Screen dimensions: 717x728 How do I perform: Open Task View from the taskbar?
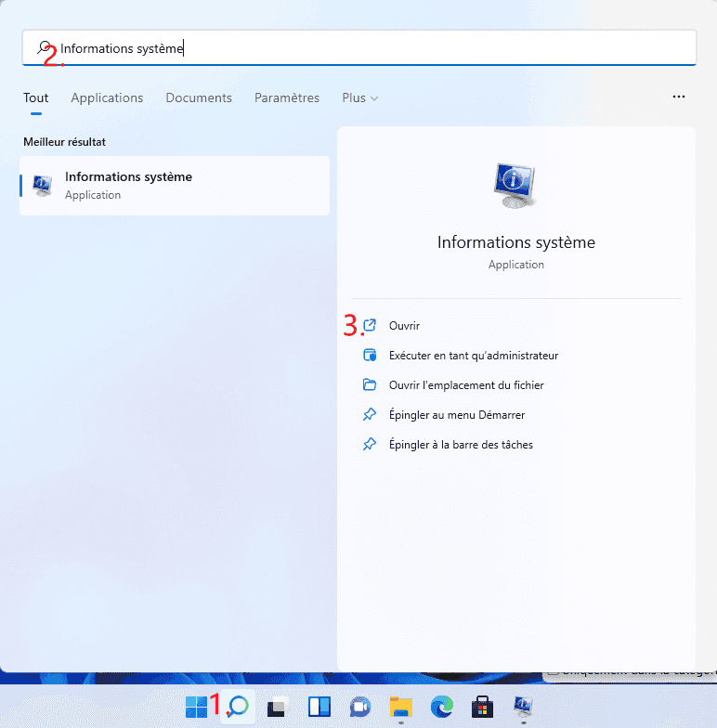278,707
